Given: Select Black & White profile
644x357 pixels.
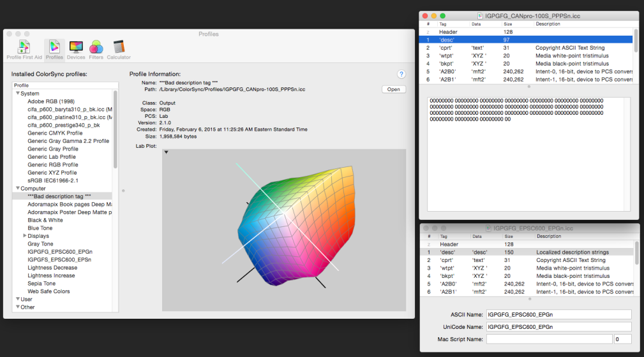Looking at the screenshot, I should point(45,220).
